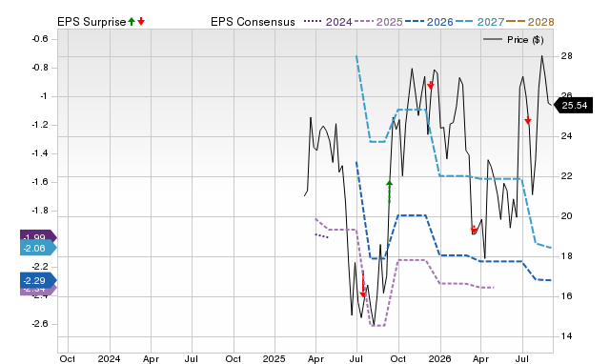610x364 pixels.
Task: Click the 28 price axis label
Action: point(566,56)
